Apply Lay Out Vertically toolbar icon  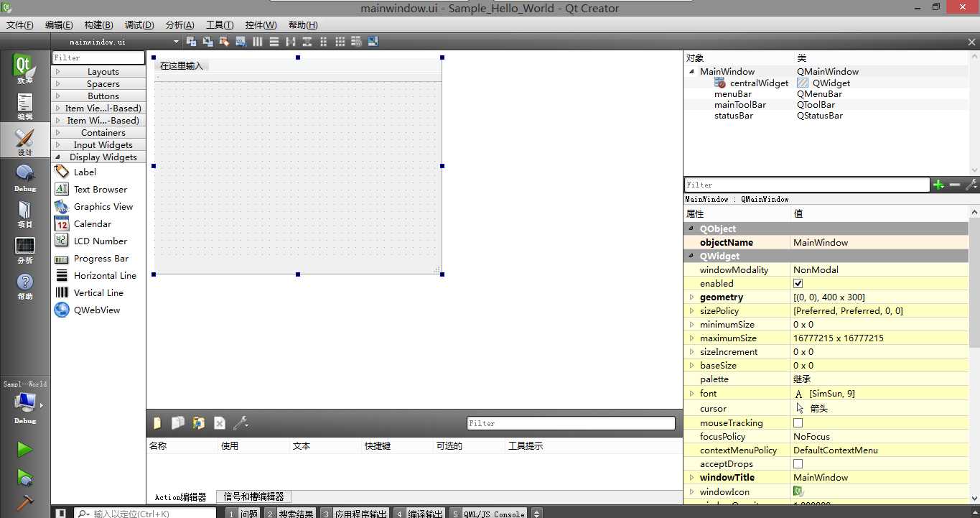coord(274,42)
